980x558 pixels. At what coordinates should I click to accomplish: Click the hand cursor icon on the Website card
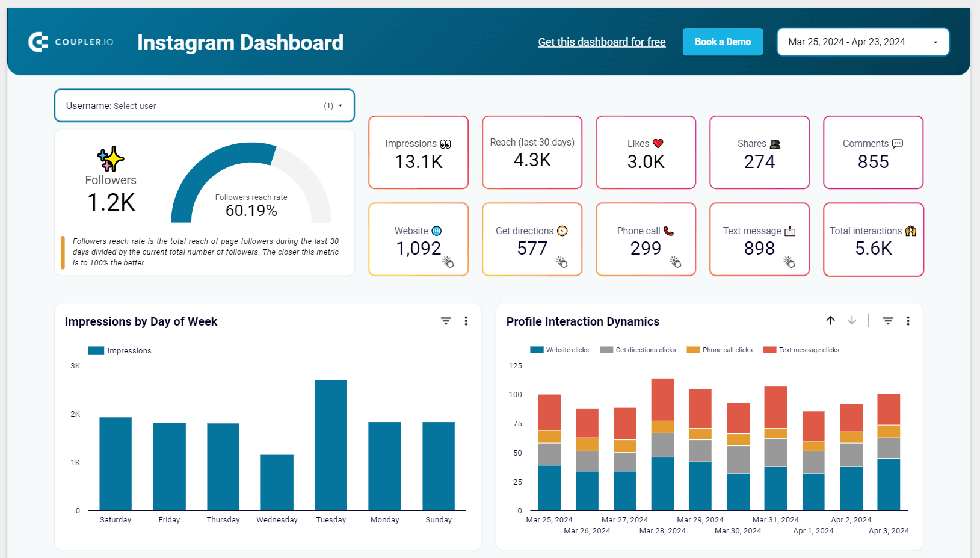448,262
